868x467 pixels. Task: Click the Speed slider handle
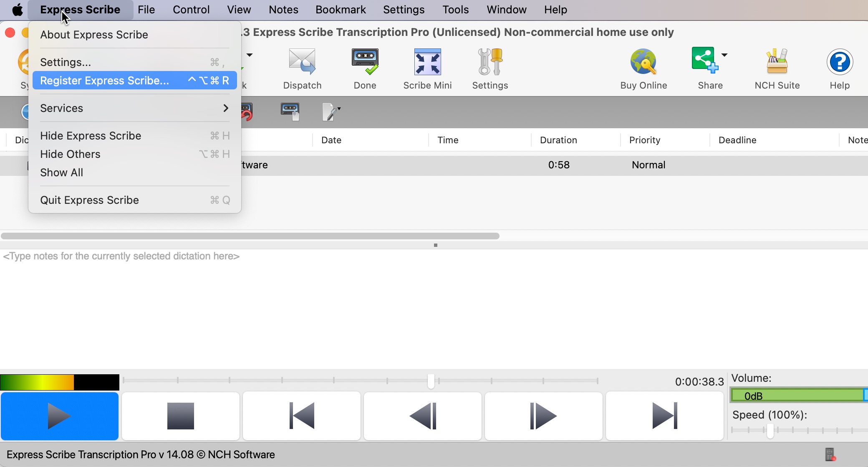pyautogui.click(x=770, y=430)
